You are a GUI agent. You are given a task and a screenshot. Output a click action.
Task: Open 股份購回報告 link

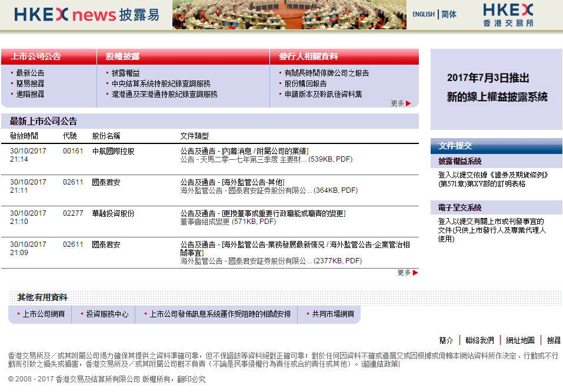[305, 83]
